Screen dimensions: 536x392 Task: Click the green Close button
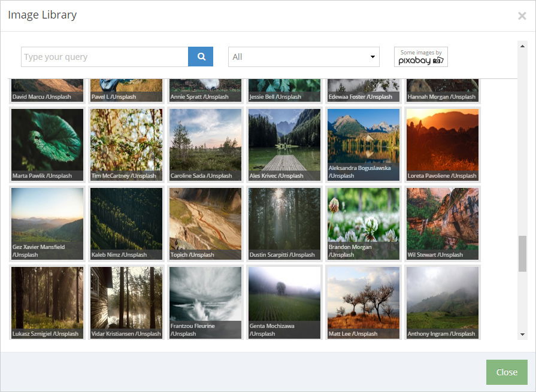click(x=507, y=372)
